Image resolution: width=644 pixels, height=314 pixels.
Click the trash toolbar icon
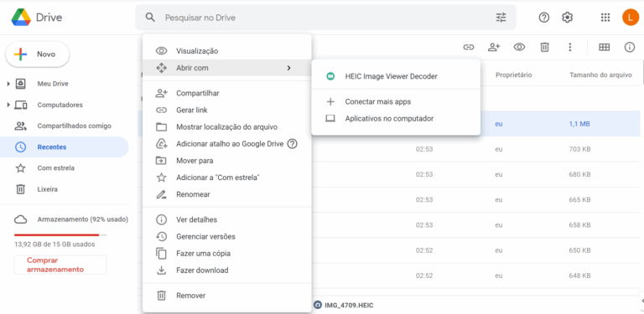tap(544, 47)
